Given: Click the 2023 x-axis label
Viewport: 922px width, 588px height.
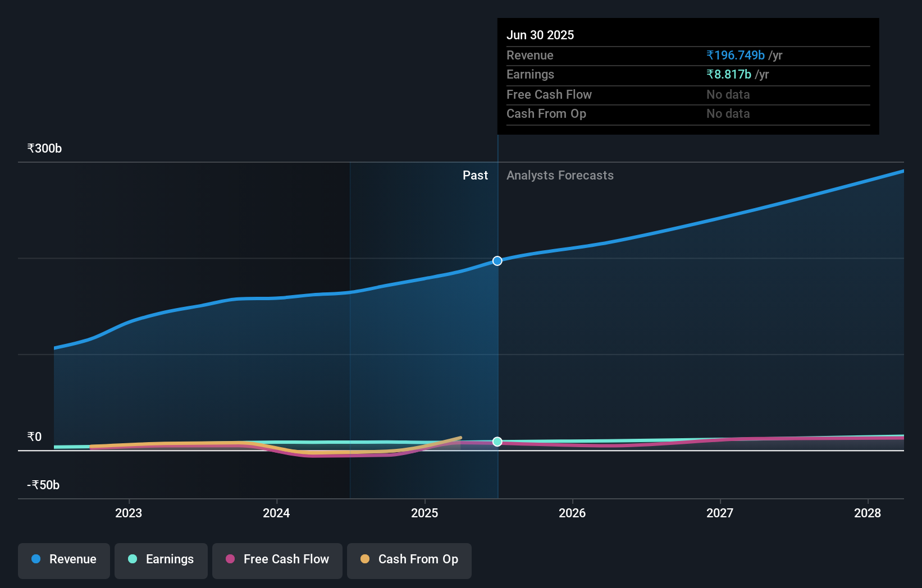Looking at the screenshot, I should (129, 513).
